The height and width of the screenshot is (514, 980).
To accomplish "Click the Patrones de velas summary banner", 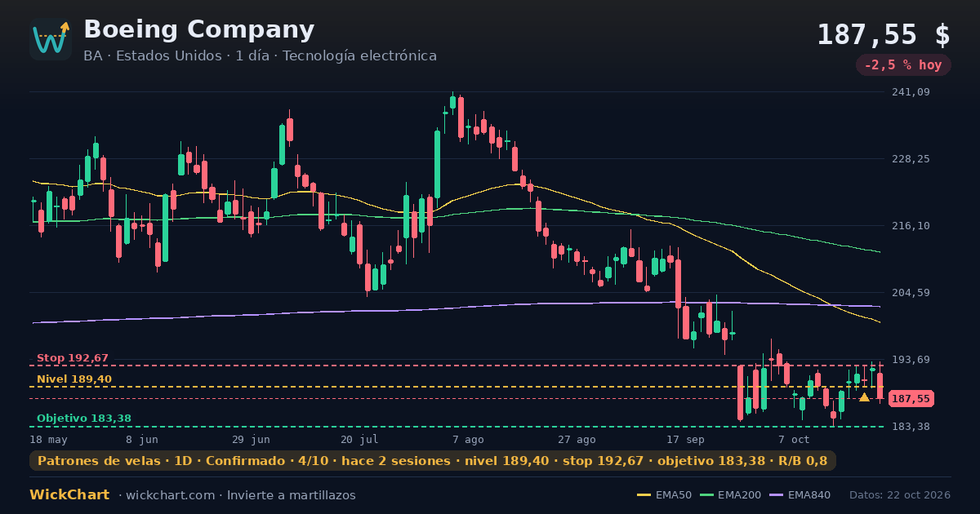I will click(433, 461).
